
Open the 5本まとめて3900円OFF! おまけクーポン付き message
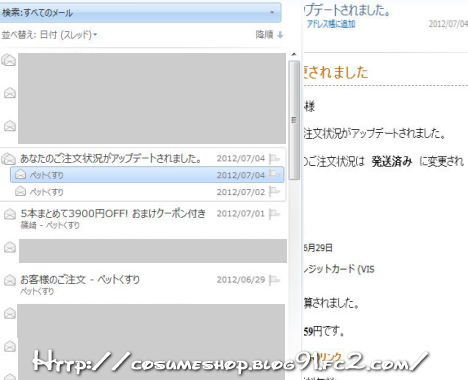coord(113,213)
